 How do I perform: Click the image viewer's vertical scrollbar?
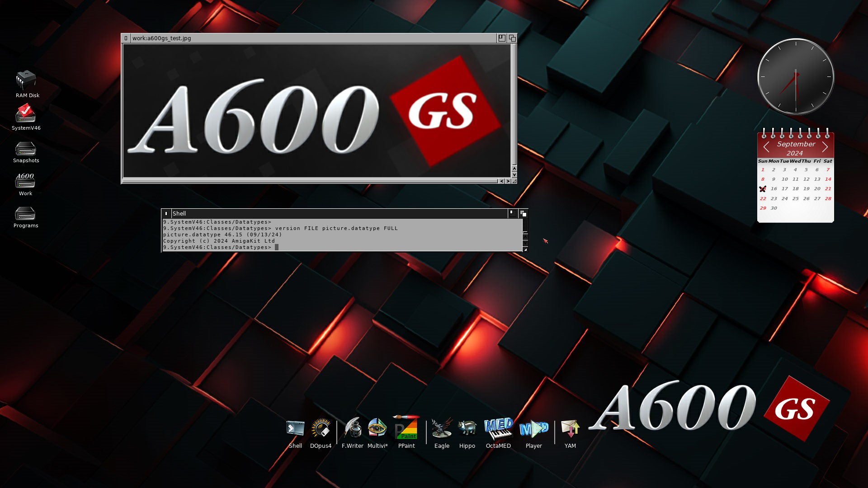coord(514,104)
